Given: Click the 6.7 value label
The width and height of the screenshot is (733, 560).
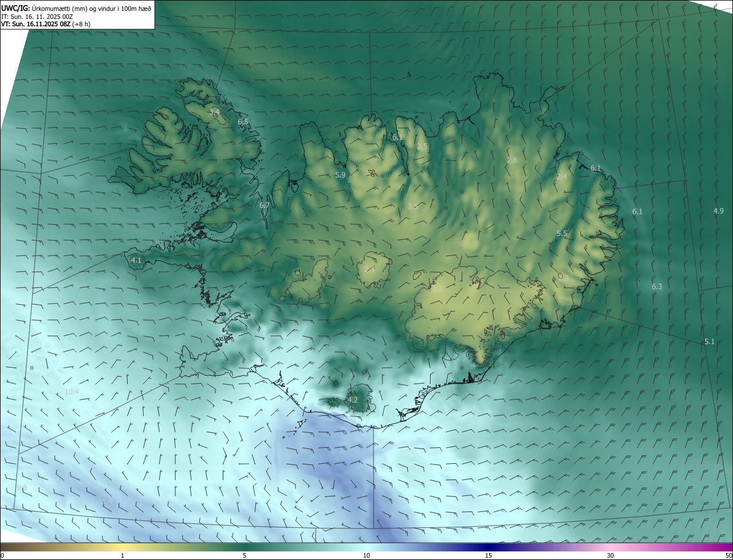Looking at the screenshot, I should coord(264,205).
